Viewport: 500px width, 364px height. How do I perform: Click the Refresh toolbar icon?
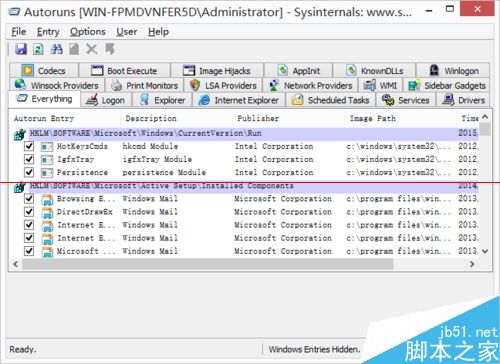tap(38, 49)
